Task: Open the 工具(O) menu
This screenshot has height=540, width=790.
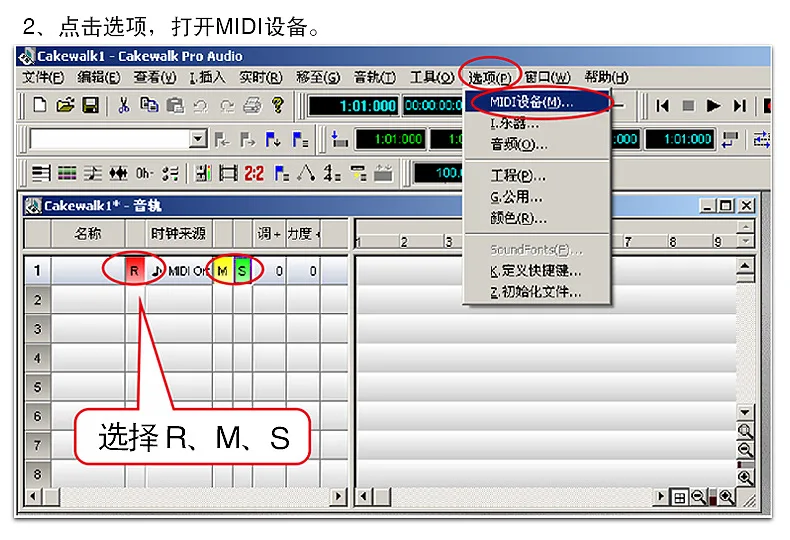Action: click(x=431, y=77)
